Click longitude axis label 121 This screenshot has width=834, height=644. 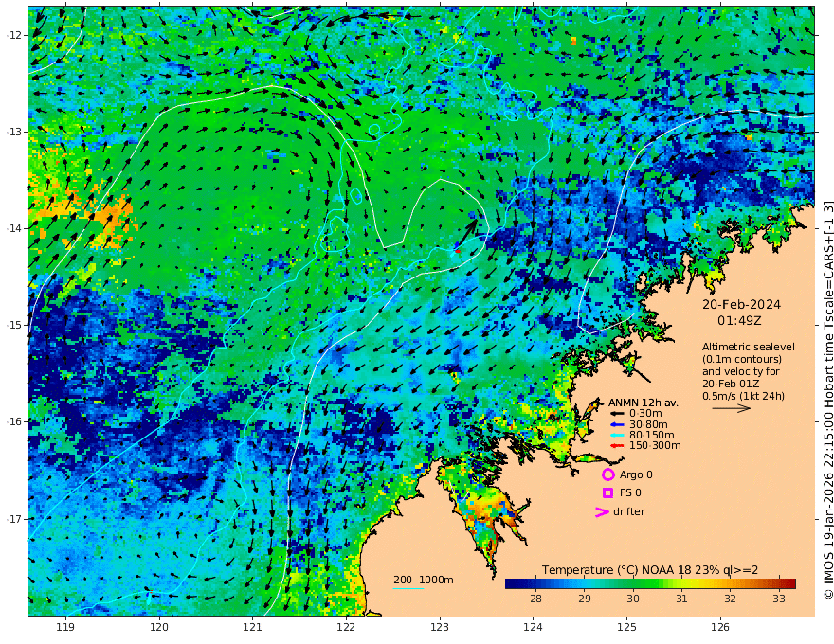[253, 627]
